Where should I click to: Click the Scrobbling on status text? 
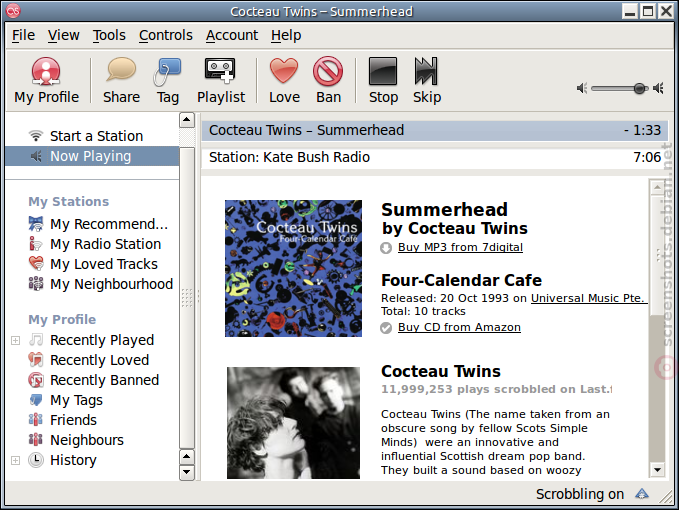[x=580, y=494]
